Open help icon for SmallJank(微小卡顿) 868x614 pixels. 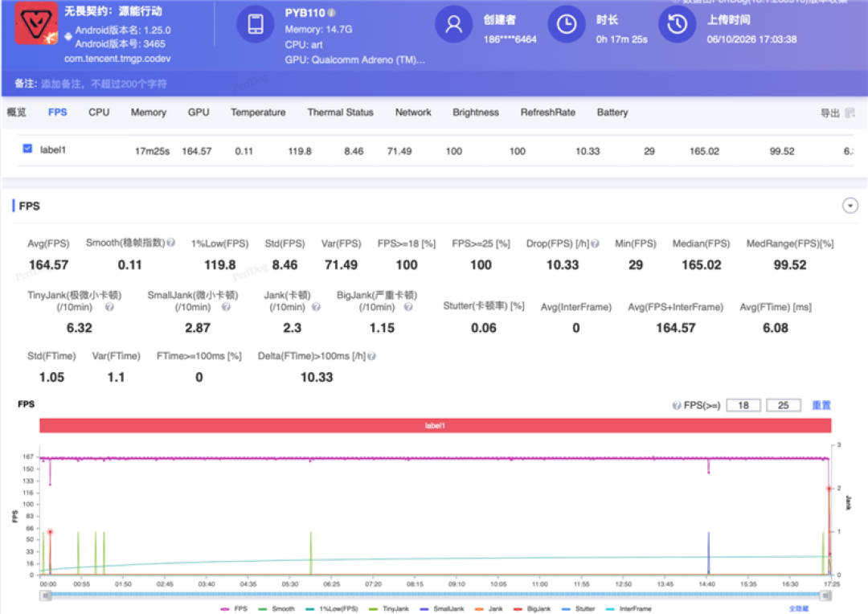click(226, 307)
